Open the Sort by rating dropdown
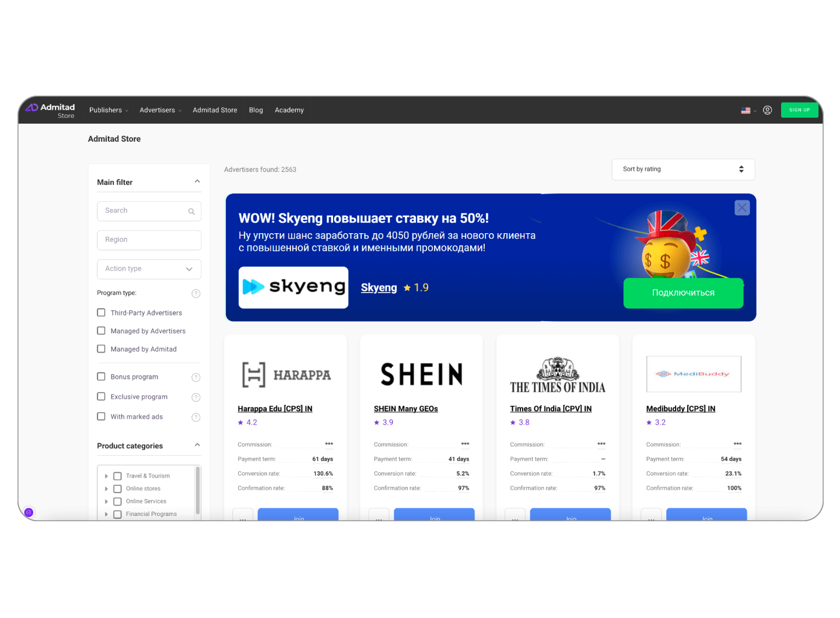This screenshot has height=618, width=840. click(x=684, y=170)
